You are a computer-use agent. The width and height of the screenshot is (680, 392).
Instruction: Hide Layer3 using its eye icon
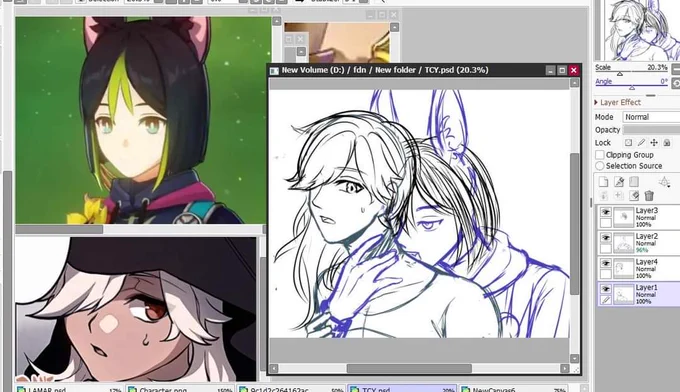click(605, 212)
